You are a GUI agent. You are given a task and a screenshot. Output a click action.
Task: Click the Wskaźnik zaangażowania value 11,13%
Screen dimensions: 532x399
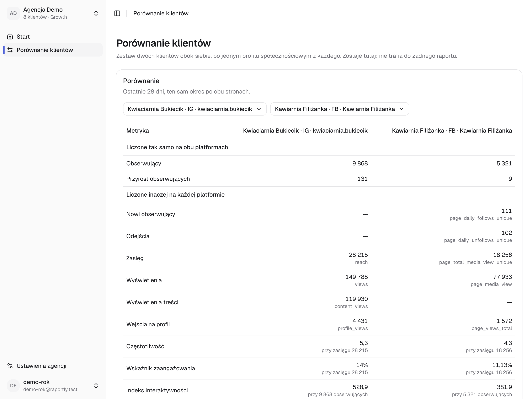502,365
